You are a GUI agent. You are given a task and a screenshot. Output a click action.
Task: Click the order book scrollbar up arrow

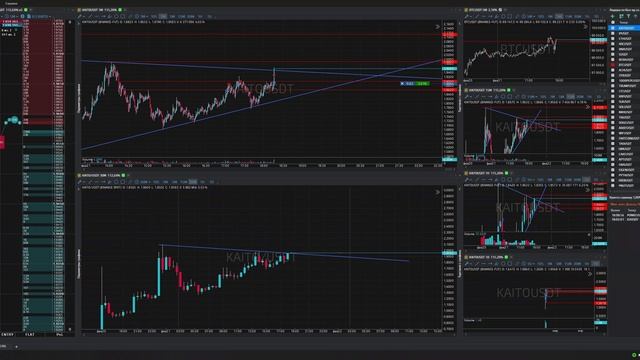pyautogui.click(x=70, y=22)
